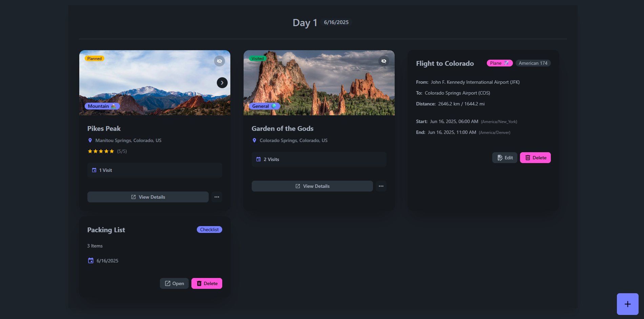Click the five-star rating on Pikes Peak
The image size is (644, 319).
101,151
